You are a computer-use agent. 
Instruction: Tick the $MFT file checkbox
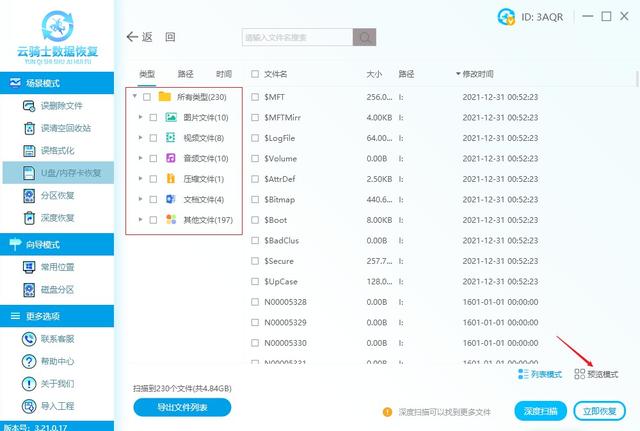(x=255, y=97)
